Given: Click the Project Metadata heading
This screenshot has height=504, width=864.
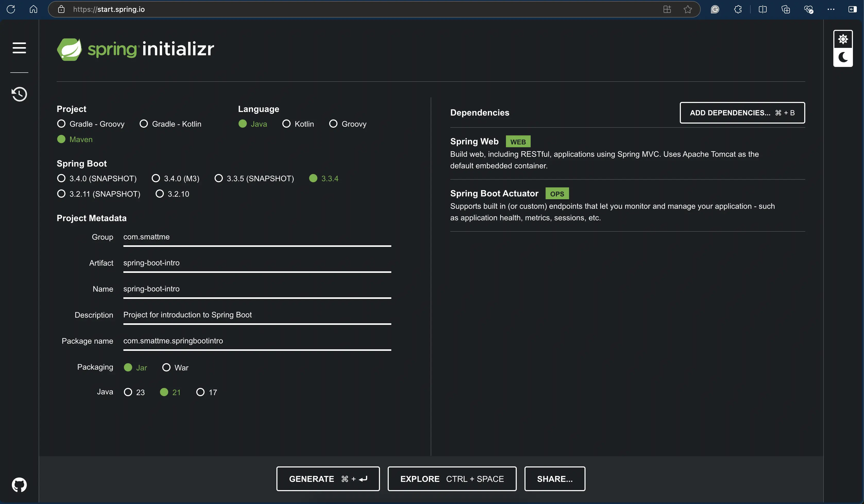Looking at the screenshot, I should point(91,218).
